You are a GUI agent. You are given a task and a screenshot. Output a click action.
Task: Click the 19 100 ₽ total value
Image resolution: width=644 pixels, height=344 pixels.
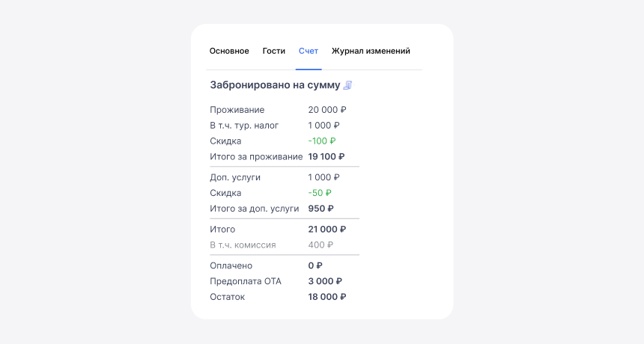[x=326, y=156]
